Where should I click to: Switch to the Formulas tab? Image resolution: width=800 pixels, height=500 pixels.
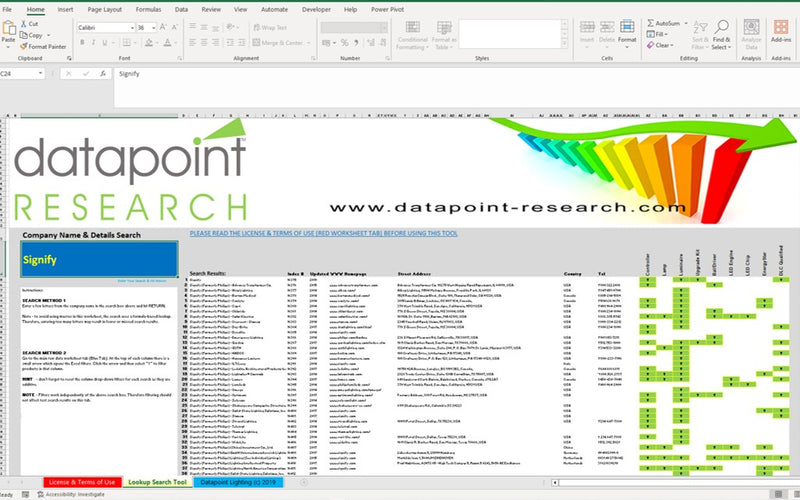[148, 9]
